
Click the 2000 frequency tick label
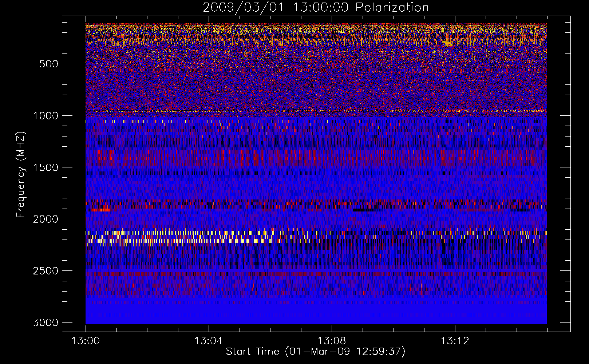pyautogui.click(x=46, y=219)
